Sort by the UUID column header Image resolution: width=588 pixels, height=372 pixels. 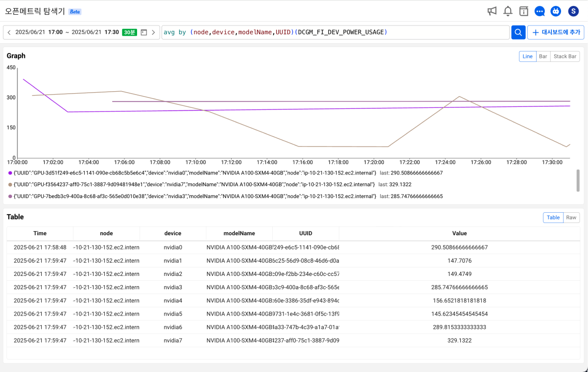pos(306,233)
